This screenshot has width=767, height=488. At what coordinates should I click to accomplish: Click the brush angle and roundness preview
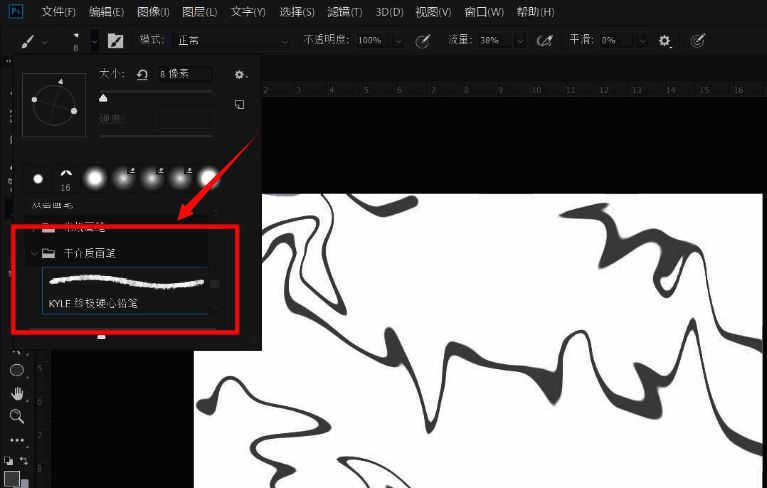54,105
